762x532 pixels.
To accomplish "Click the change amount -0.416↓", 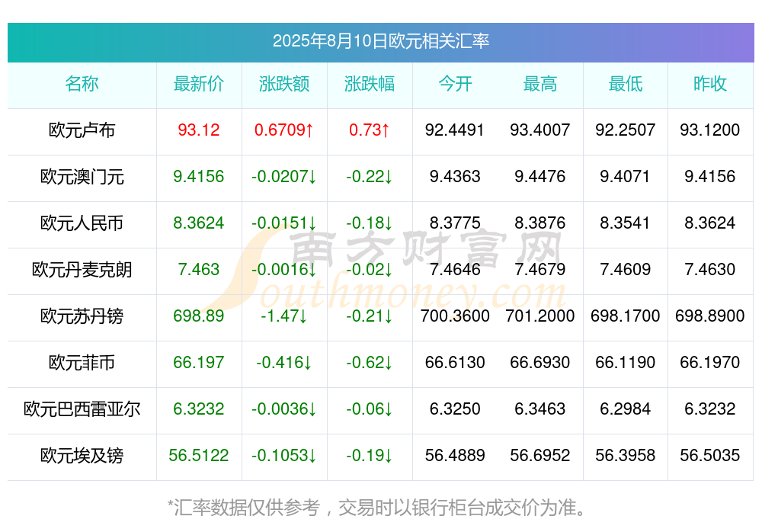I will [x=284, y=362].
